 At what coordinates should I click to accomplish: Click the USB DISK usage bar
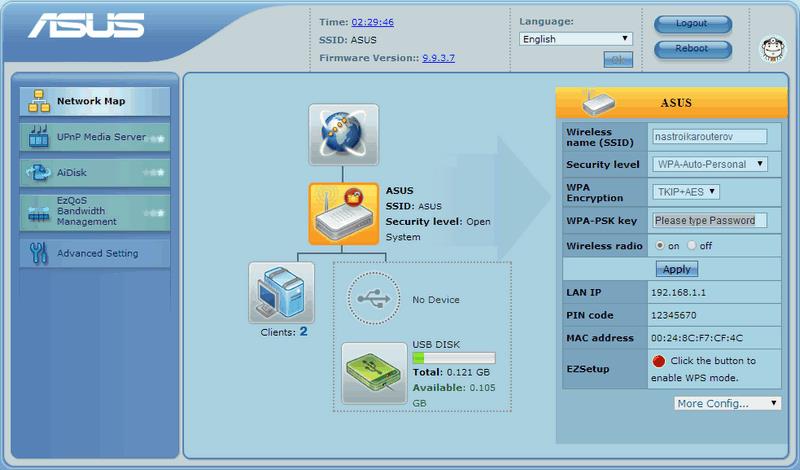point(454,358)
